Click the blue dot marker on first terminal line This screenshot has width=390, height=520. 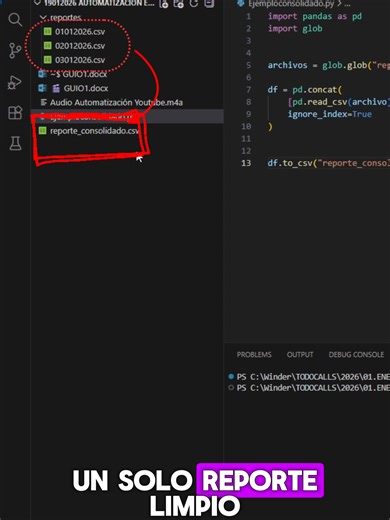[231, 377]
